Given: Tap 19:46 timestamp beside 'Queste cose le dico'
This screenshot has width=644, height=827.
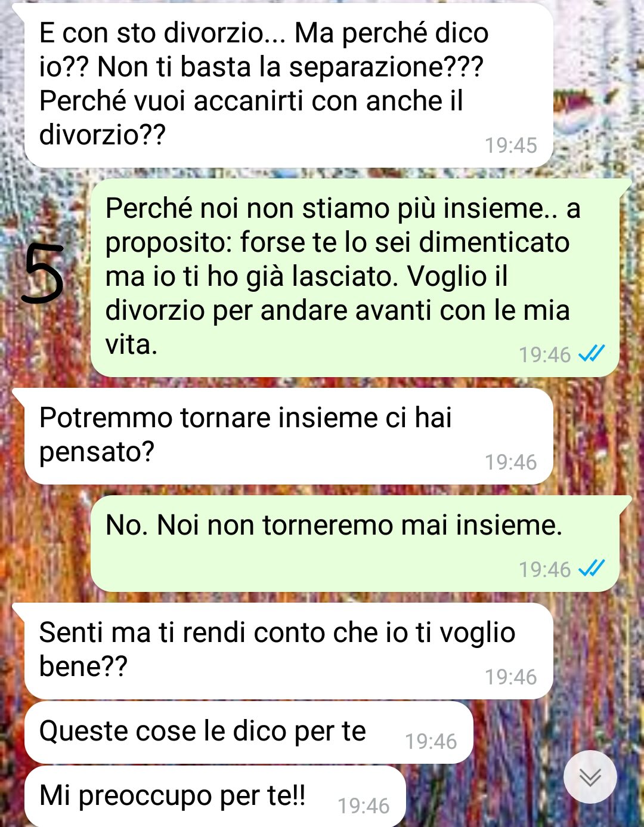Looking at the screenshot, I should pyautogui.click(x=431, y=741).
